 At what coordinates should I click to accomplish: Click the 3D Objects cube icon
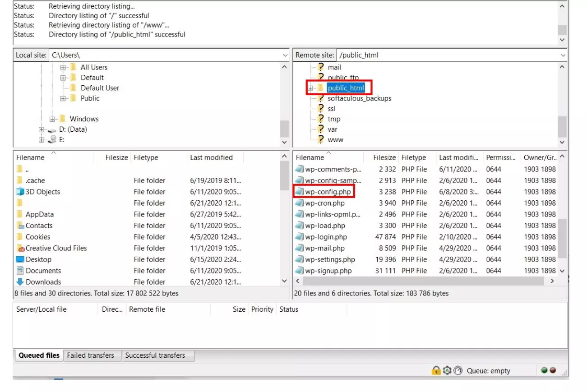click(20, 192)
